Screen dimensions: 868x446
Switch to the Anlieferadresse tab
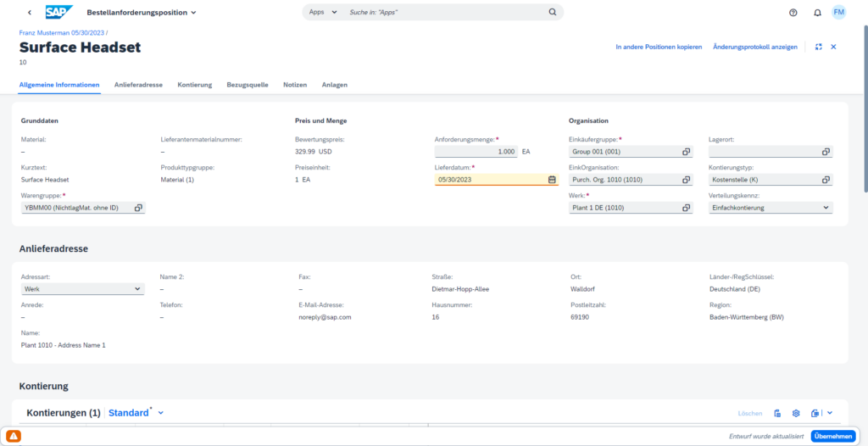point(138,85)
